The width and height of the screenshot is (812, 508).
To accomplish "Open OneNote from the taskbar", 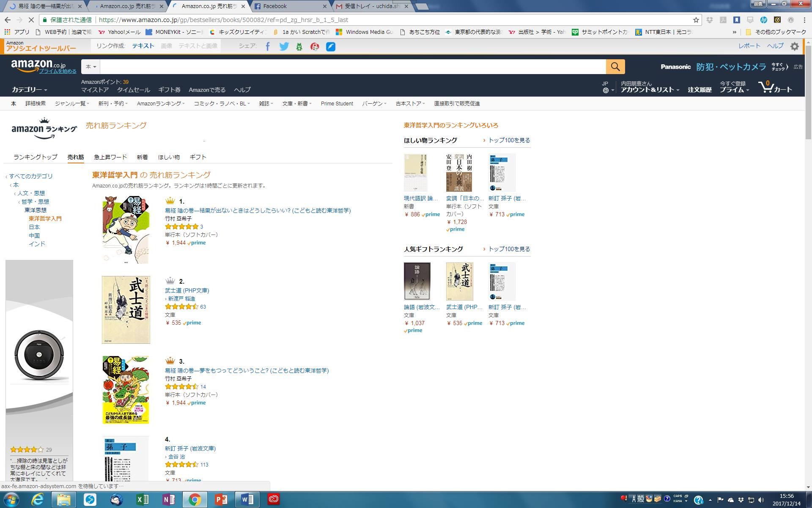I will [x=169, y=500].
